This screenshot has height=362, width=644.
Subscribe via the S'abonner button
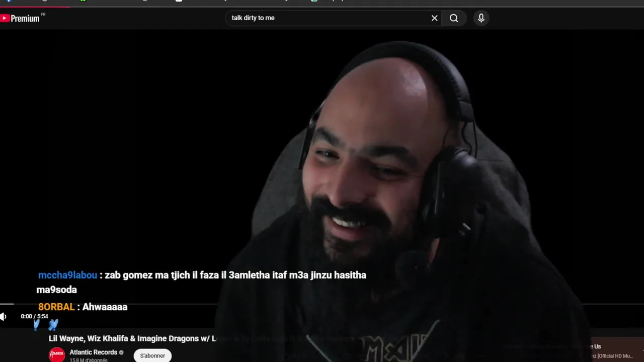(152, 355)
